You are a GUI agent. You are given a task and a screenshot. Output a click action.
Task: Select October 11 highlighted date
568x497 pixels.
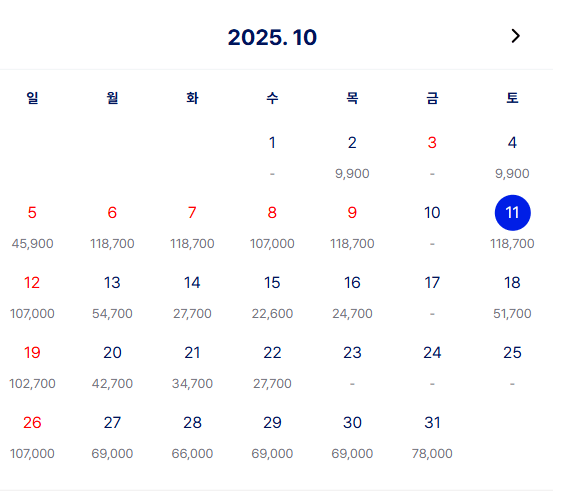point(512,213)
